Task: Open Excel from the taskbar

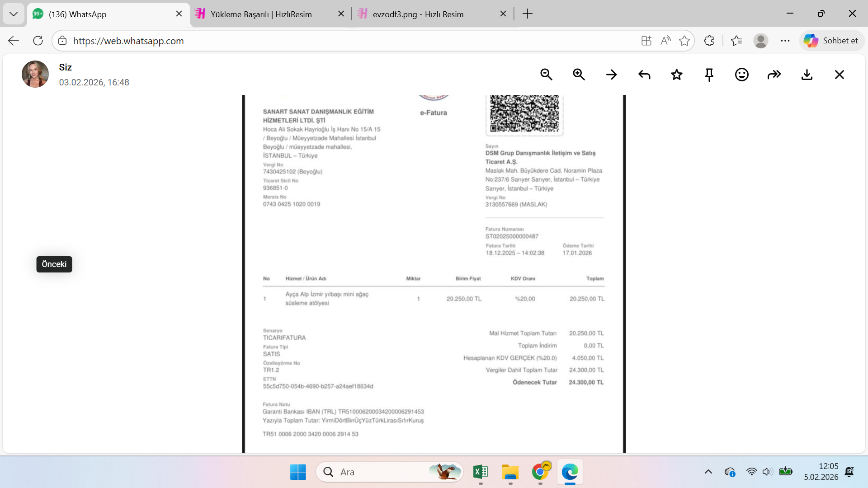Action: [481, 472]
